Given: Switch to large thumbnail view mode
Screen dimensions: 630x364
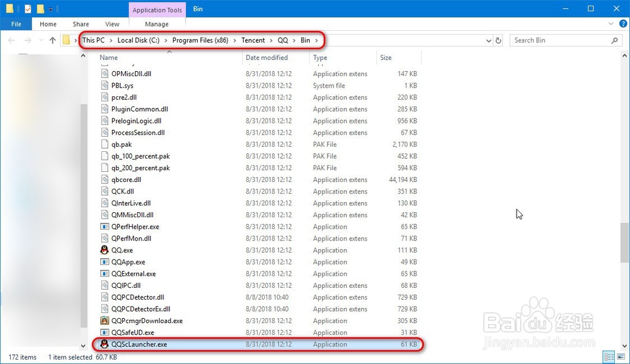Looking at the screenshot, I should (620, 356).
